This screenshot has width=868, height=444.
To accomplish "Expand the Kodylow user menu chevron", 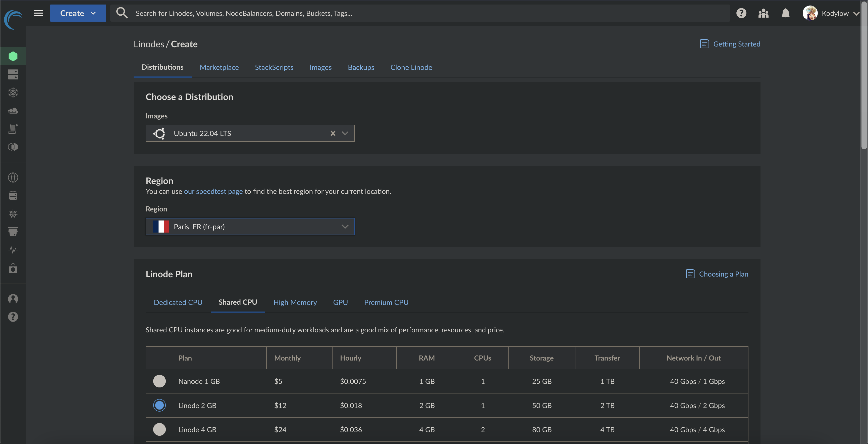I will click(x=856, y=14).
